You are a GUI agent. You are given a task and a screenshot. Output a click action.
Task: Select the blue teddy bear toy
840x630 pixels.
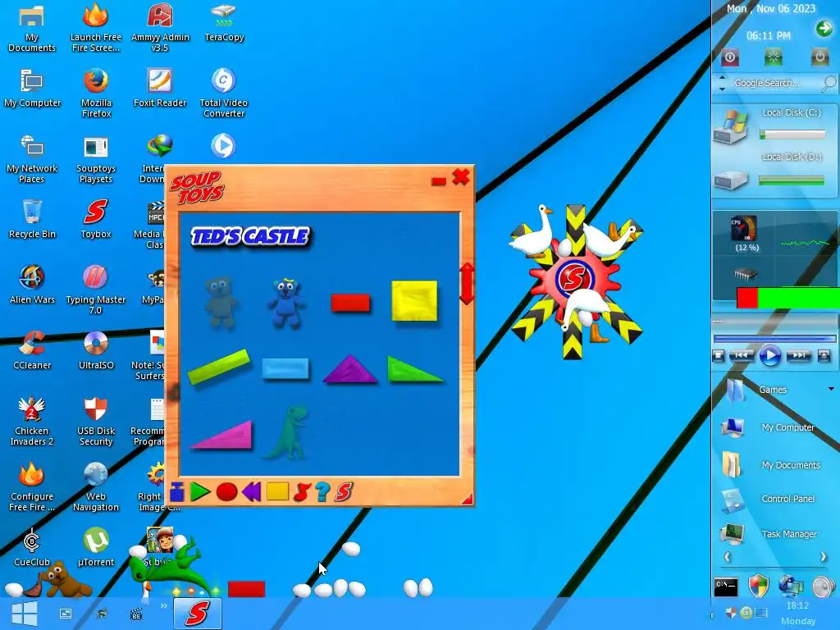[x=286, y=303]
